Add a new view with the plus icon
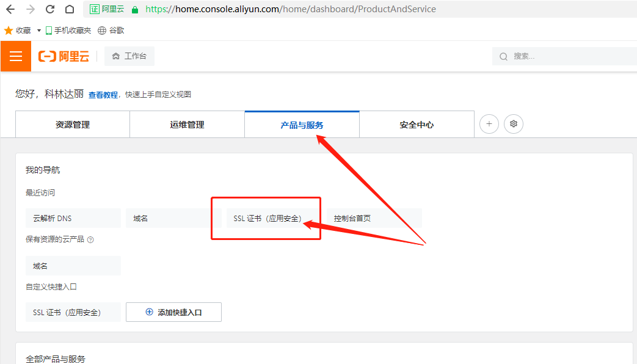This screenshot has height=364, width=637. click(489, 124)
